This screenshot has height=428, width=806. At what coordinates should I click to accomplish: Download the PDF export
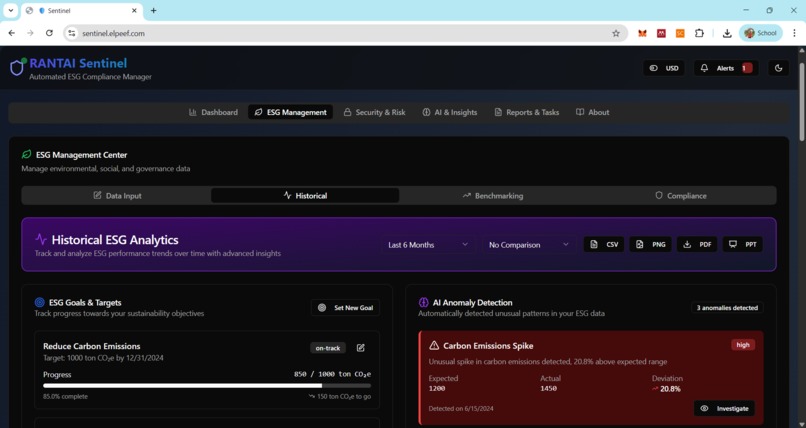(697, 245)
